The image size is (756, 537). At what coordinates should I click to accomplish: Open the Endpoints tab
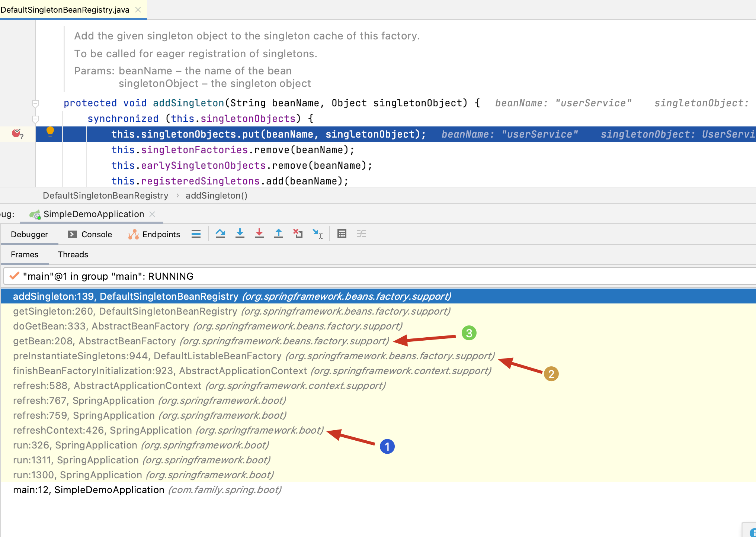[154, 234]
